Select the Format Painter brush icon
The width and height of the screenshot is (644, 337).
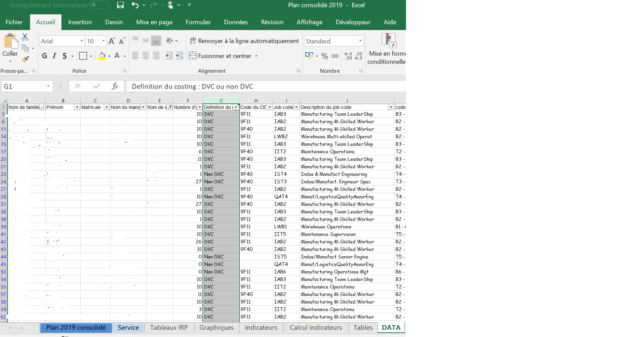pos(25,59)
